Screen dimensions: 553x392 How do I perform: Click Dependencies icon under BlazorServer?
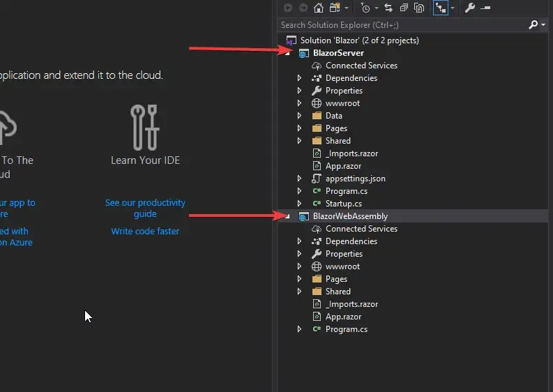click(317, 78)
